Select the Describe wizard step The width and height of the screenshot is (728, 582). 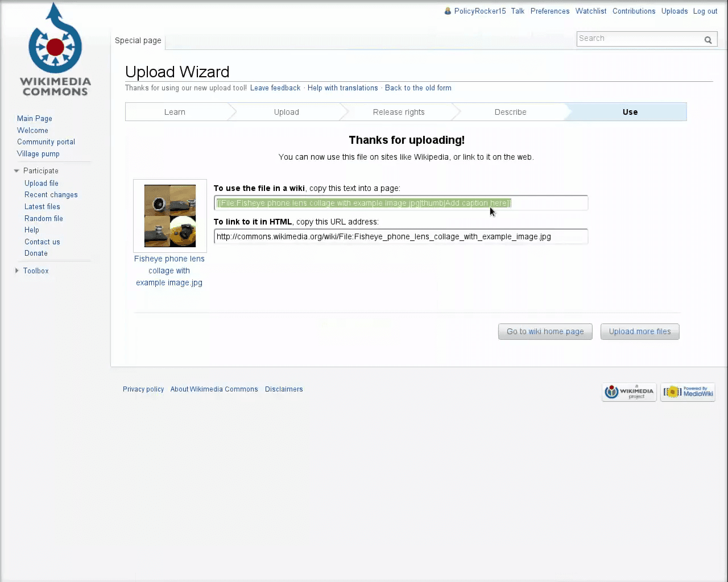tap(511, 112)
